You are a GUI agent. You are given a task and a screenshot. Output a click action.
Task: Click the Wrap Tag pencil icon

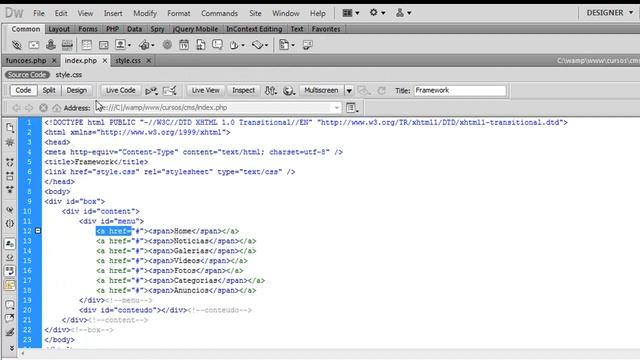(10, 332)
